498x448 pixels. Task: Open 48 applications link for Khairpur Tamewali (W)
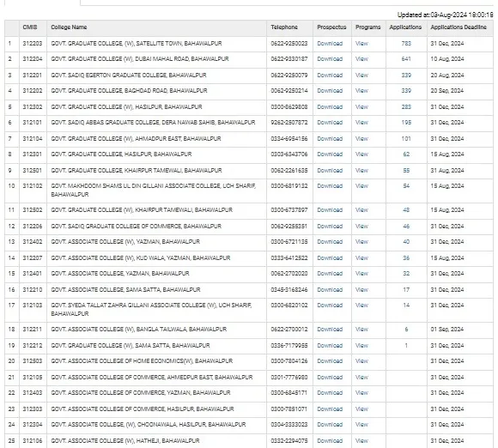point(406,210)
